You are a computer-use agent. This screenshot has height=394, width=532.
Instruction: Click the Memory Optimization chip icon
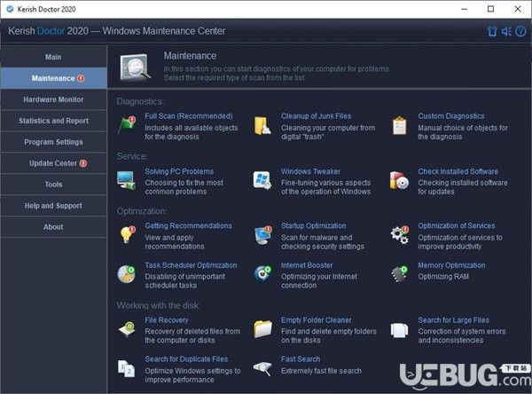tap(399, 274)
